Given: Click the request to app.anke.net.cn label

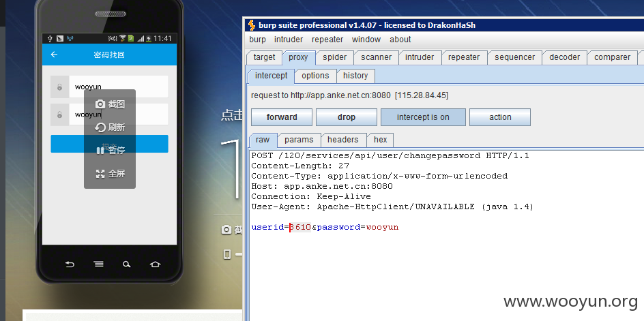Looking at the screenshot, I should pos(349,95).
